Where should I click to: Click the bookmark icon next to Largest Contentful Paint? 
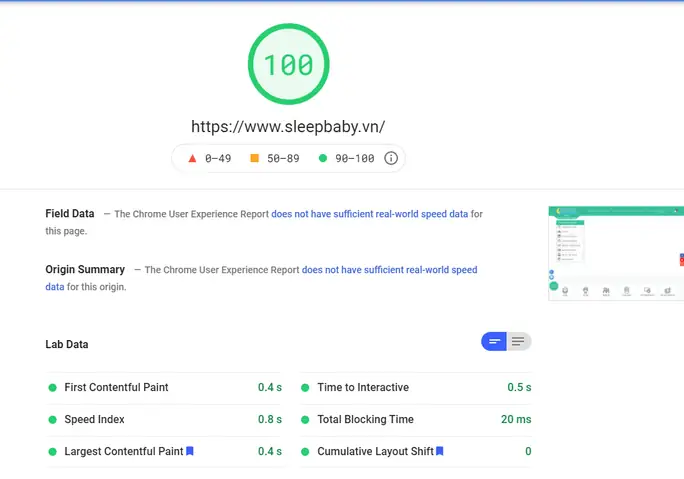coord(190,451)
